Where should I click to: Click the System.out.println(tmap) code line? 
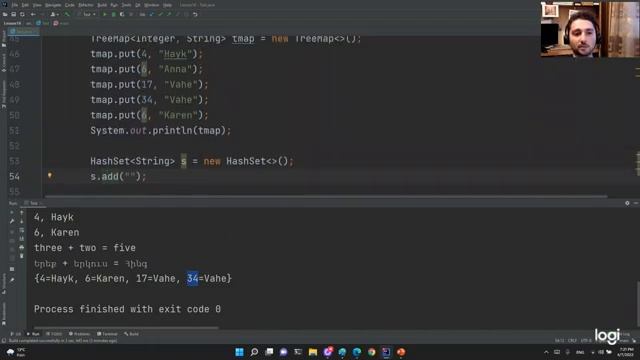[x=160, y=131]
